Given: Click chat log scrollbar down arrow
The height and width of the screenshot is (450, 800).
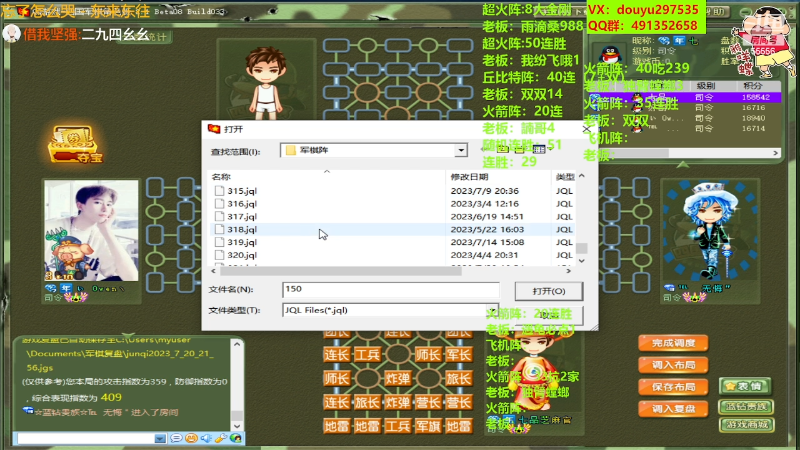Looking at the screenshot, I should pyautogui.click(x=237, y=426).
